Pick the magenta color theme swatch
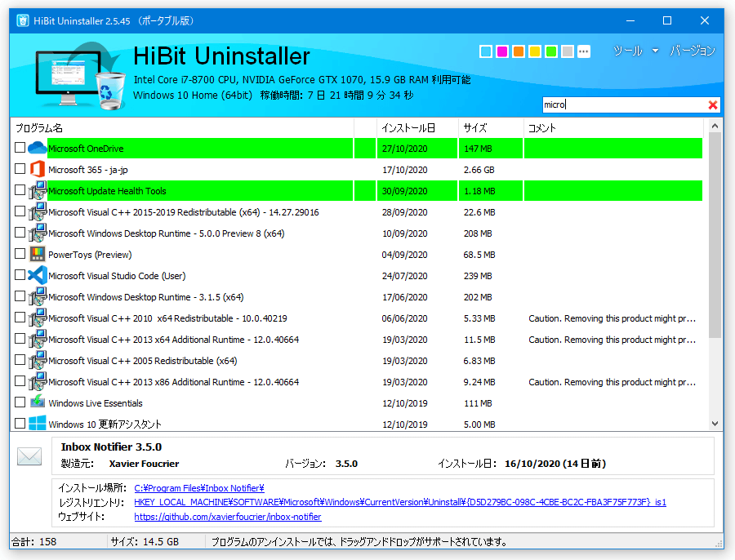Viewport: 735px width, 560px height. pyautogui.click(x=502, y=51)
